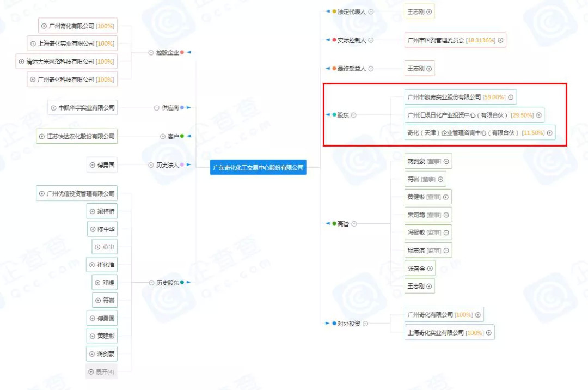Click 展开(4) to show more shareholders
The width and height of the screenshot is (588, 390).
(x=101, y=371)
